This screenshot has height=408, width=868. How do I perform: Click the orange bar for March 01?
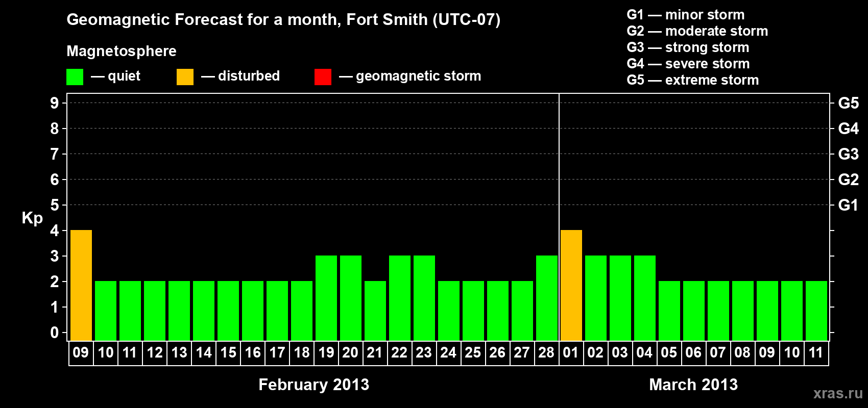tap(571, 285)
